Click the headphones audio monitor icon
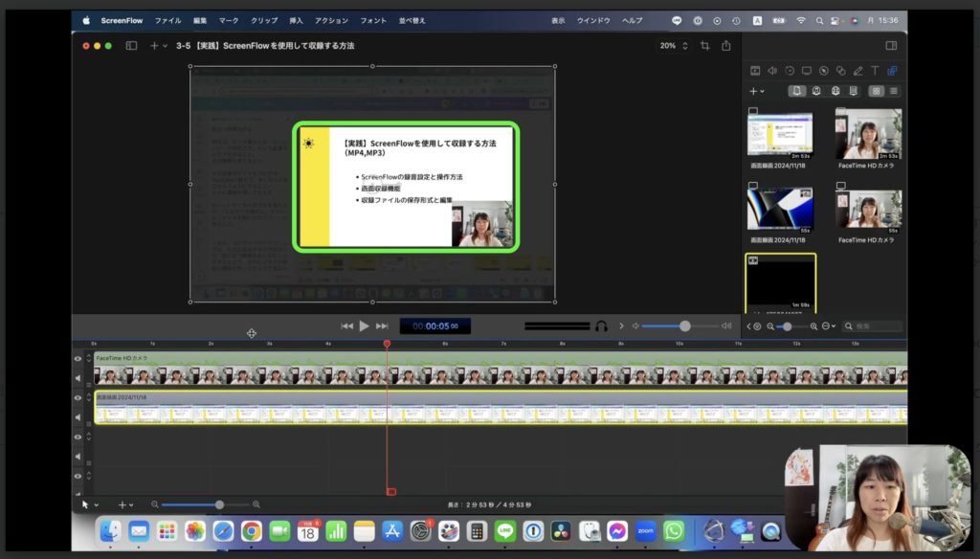 click(601, 326)
